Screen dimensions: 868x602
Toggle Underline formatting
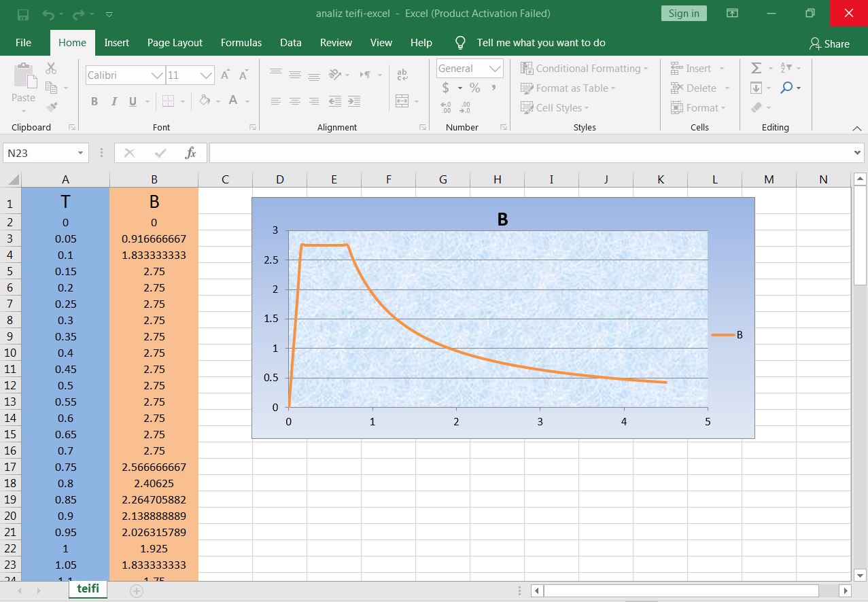click(x=132, y=101)
